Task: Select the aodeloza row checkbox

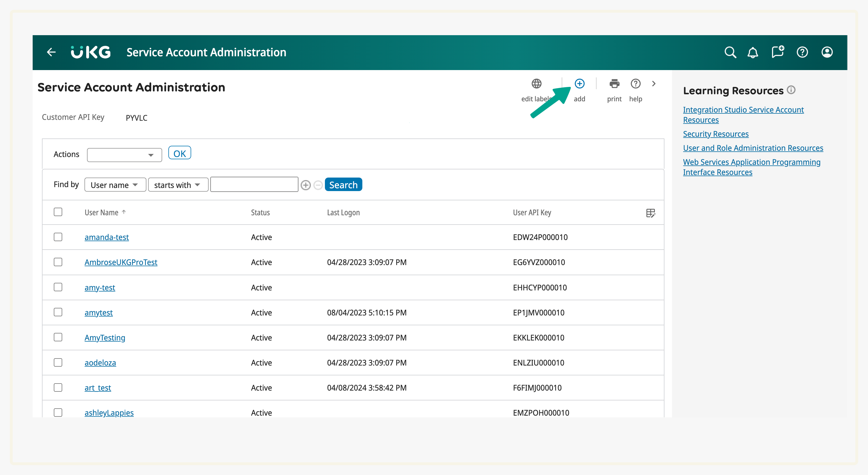Action: tap(58, 362)
